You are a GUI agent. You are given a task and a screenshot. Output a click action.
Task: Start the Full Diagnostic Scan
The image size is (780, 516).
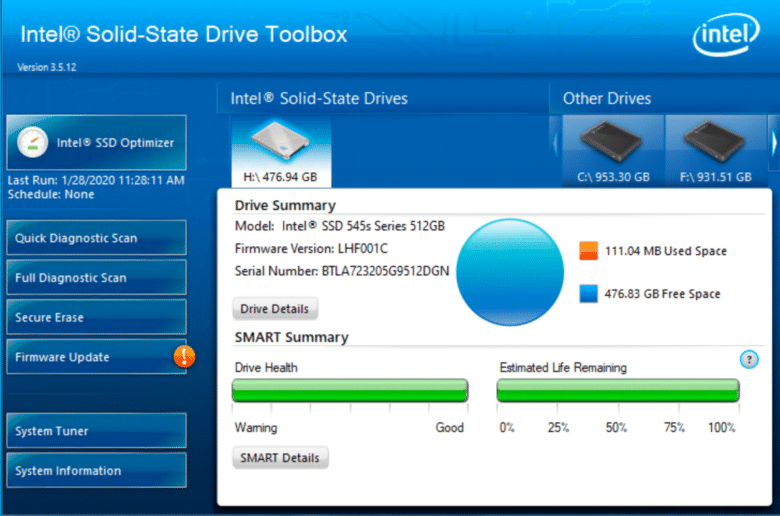pos(97,278)
